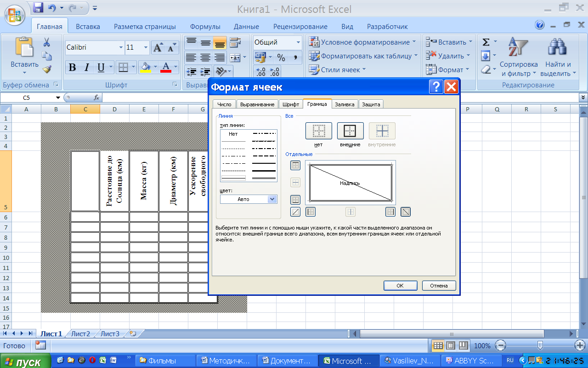The image size is (588, 368).
Task: Toggle italic formatting
Action: pyautogui.click(x=86, y=68)
